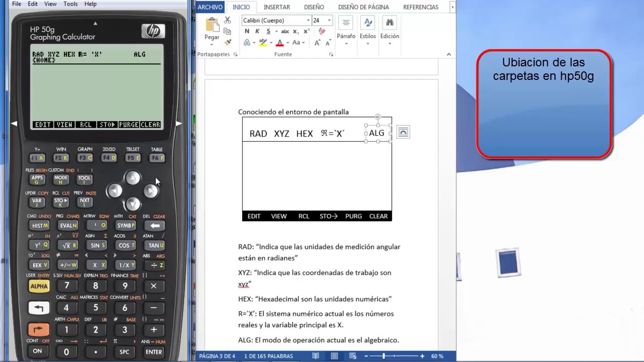
Task: Open the emulator Tools menu
Action: click(x=70, y=4)
